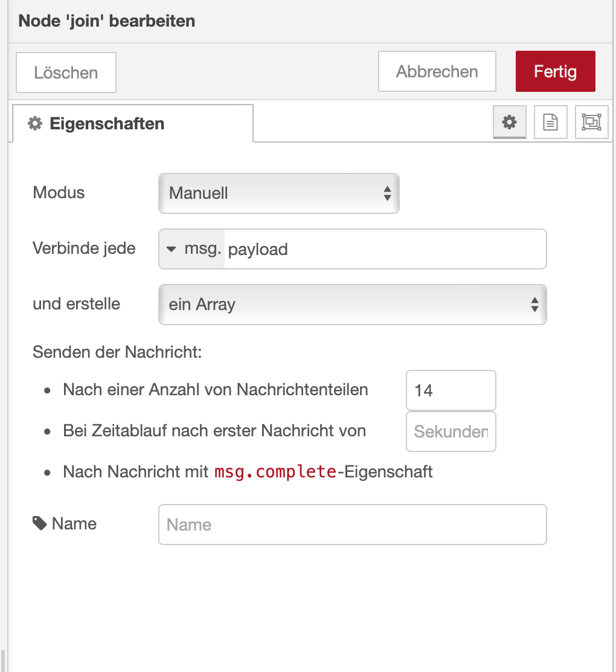Click the message count field showing 14
Image resolution: width=616 pixels, height=672 pixels.
pyautogui.click(x=451, y=390)
